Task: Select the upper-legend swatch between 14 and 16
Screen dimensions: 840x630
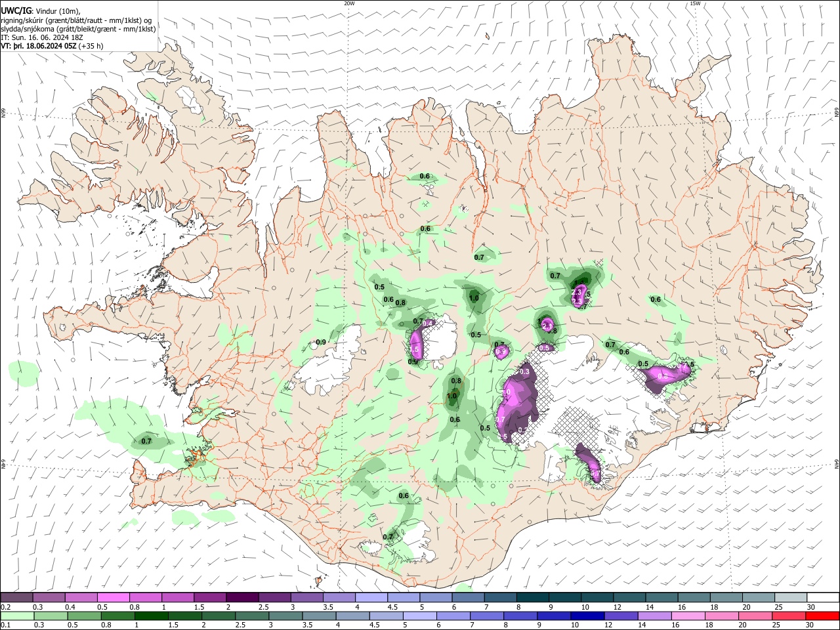Action: click(x=662, y=598)
